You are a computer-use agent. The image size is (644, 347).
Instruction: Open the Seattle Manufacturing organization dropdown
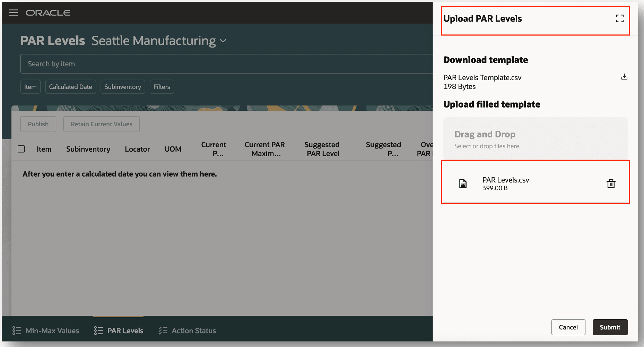[159, 41]
